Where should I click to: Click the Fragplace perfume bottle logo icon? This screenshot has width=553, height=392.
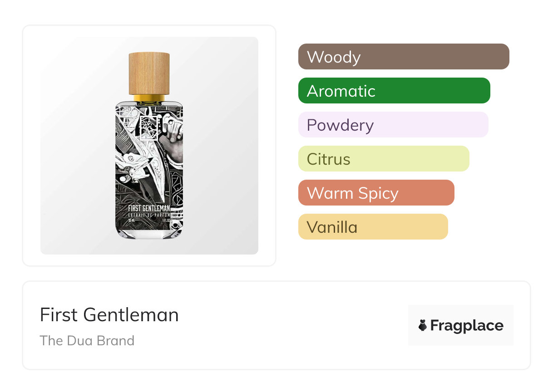pyautogui.click(x=423, y=325)
